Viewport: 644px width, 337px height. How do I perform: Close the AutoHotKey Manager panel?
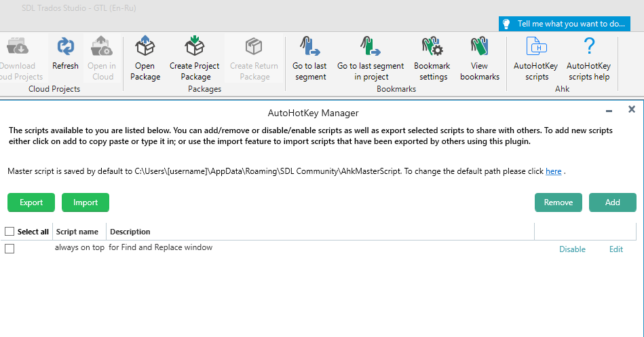tap(632, 109)
